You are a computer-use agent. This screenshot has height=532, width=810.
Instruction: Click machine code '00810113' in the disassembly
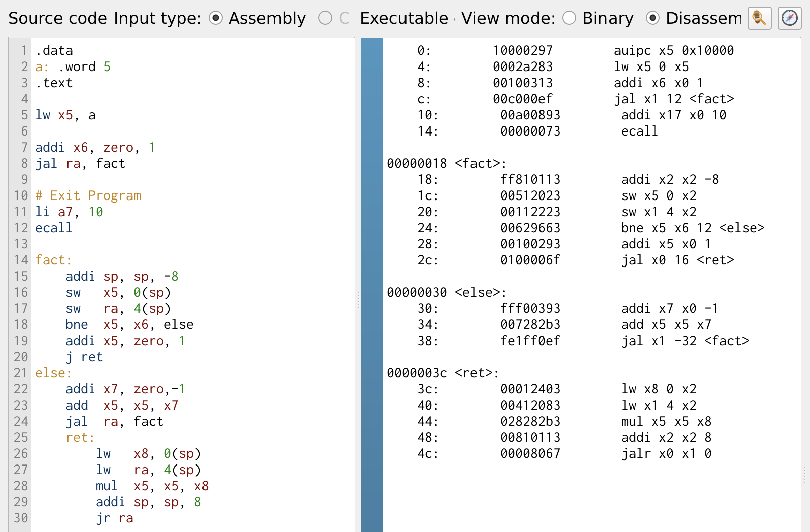pyautogui.click(x=530, y=437)
